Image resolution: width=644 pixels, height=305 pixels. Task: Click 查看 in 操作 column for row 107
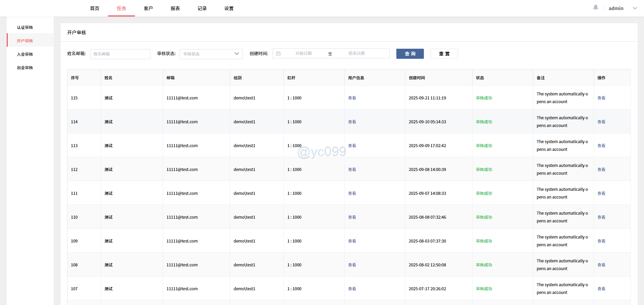coord(601,289)
